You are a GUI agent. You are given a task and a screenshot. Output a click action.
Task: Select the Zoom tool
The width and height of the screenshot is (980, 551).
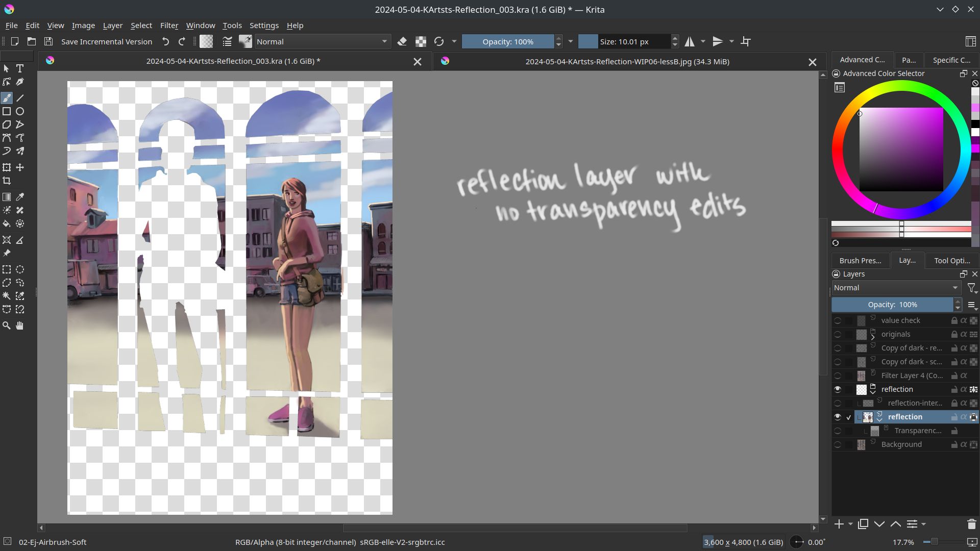[7, 325]
